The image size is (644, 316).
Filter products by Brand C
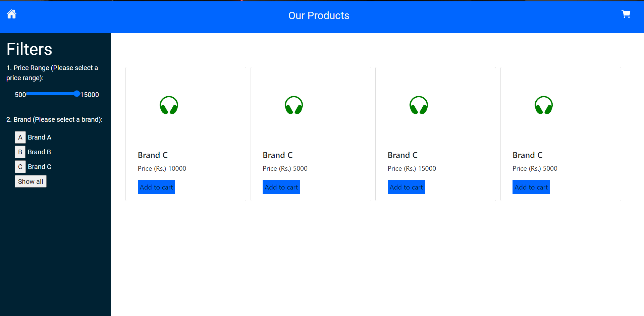tap(39, 167)
